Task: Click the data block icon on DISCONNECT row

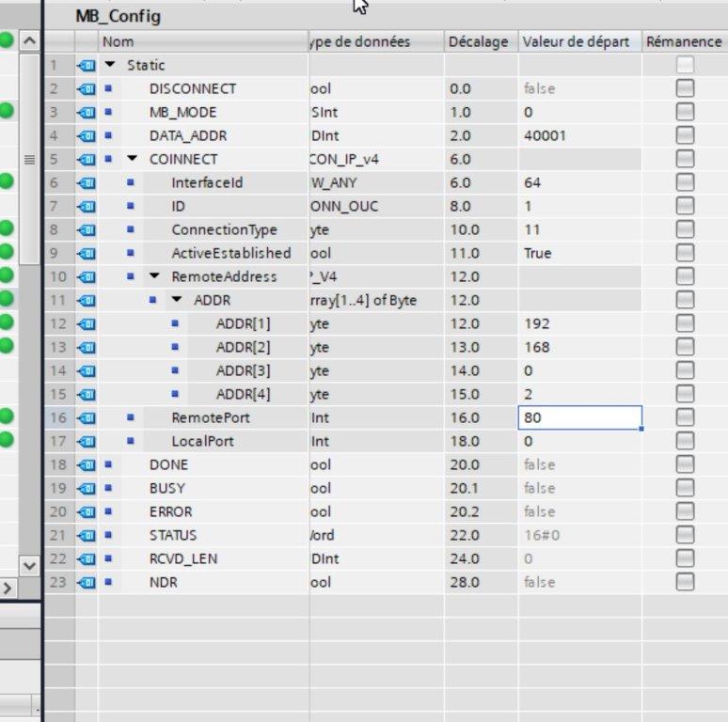Action: (x=87, y=88)
